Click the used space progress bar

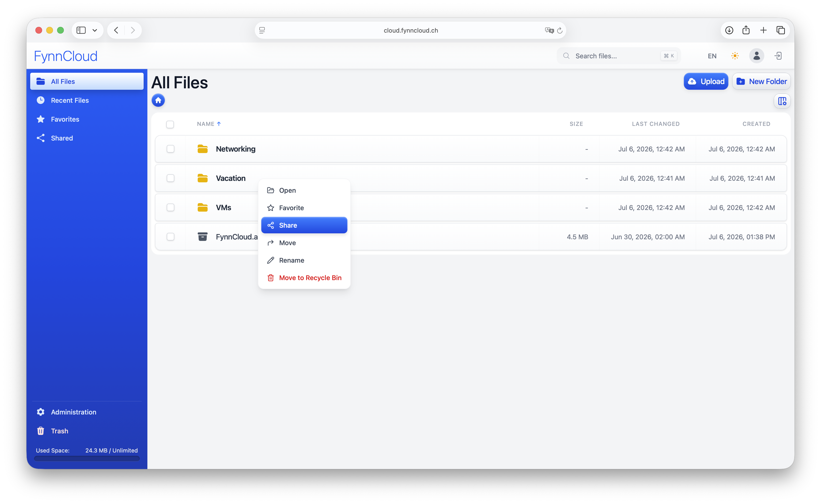tap(87, 458)
